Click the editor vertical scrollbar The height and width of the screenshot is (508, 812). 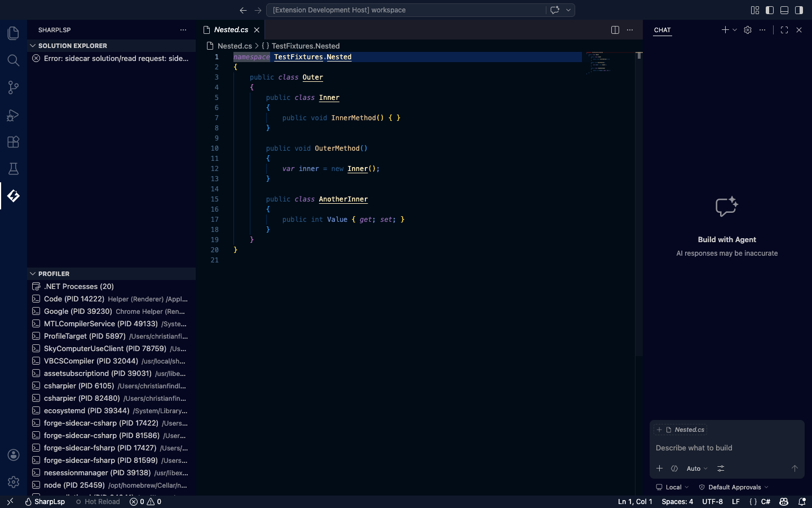[x=639, y=203]
